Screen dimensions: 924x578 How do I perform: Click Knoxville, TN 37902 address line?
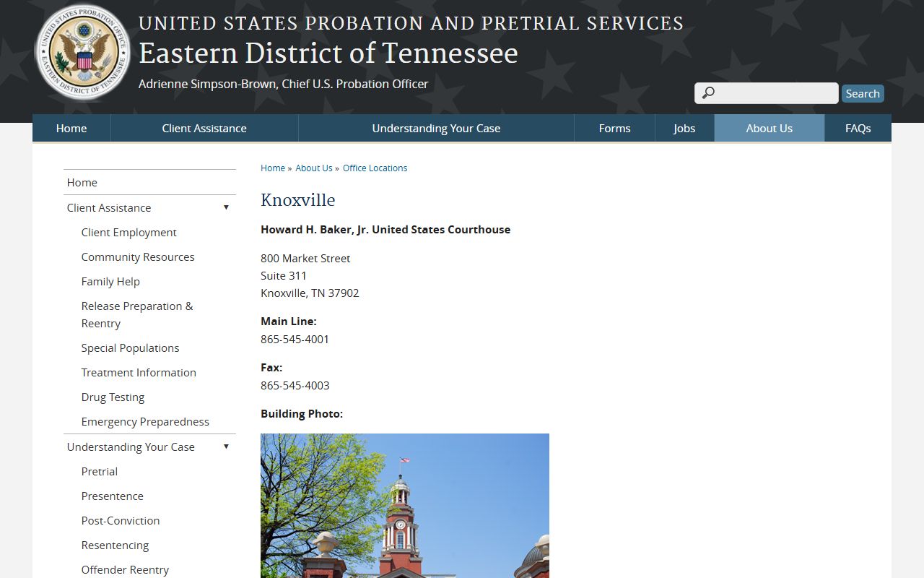[x=310, y=293]
